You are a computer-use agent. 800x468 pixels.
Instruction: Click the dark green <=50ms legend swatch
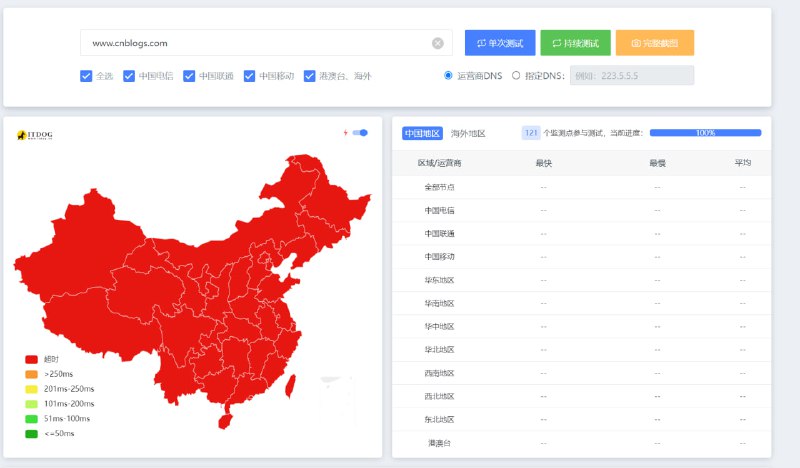(x=32, y=434)
